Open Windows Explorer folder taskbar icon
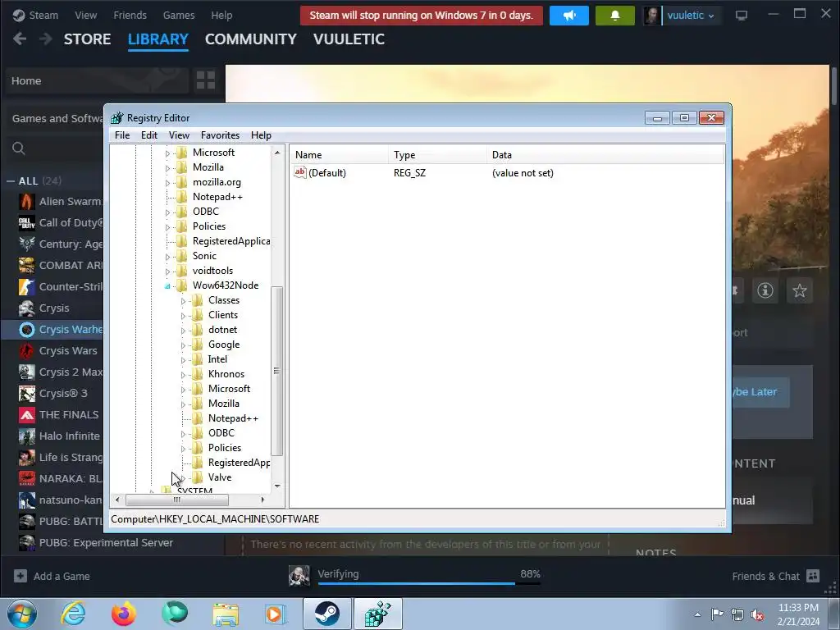Screen dimensions: 840x630 click(226, 614)
